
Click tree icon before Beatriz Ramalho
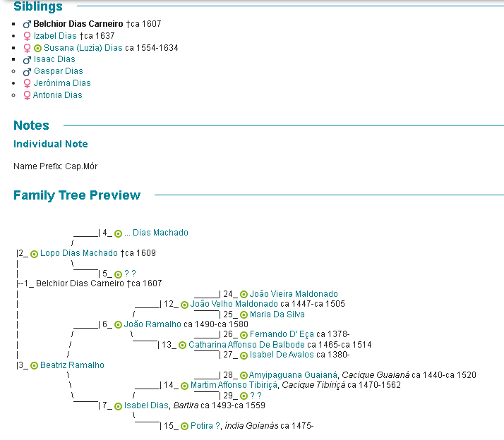coord(34,366)
